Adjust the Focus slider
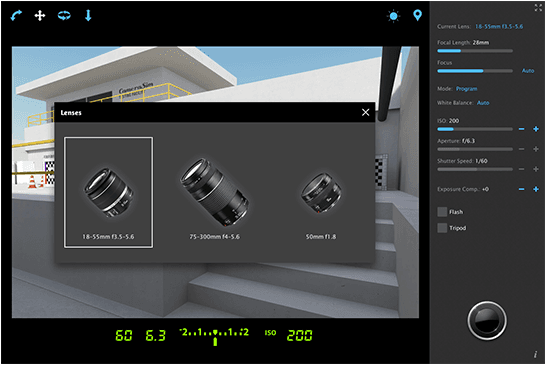The height and width of the screenshot is (365, 546). pyautogui.click(x=475, y=71)
